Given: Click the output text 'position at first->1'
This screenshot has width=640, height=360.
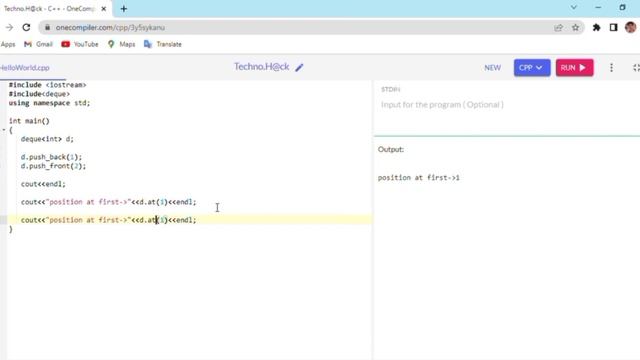Looking at the screenshot, I should (419, 178).
